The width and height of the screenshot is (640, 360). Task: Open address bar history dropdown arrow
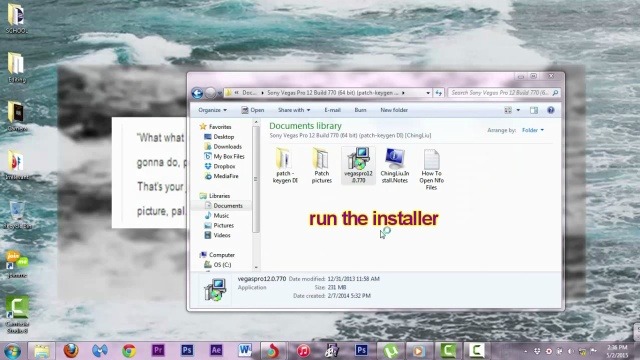point(428,93)
